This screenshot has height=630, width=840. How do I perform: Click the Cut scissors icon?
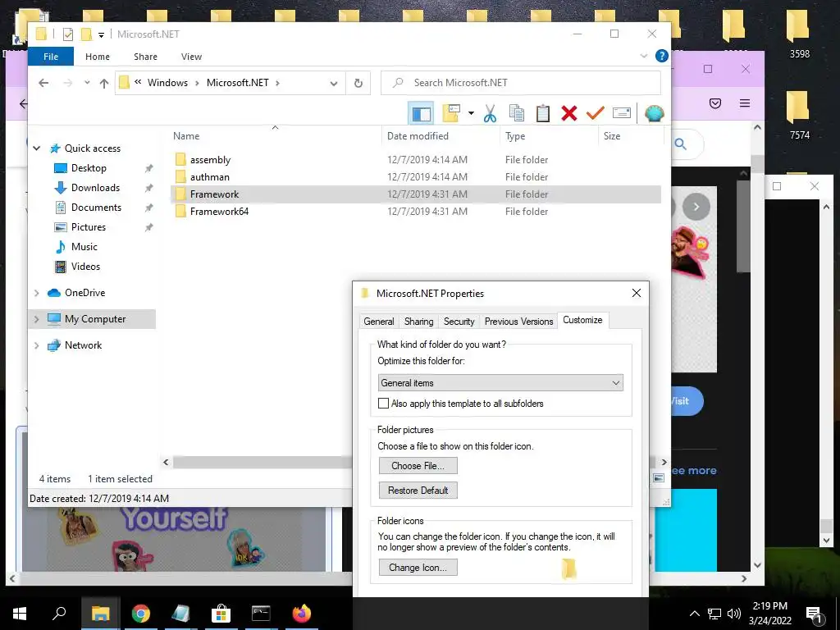(490, 113)
